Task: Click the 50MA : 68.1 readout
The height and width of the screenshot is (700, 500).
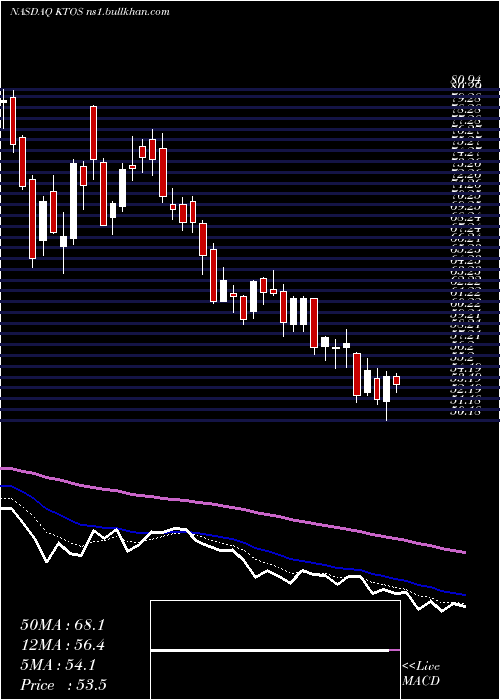Action: coord(63,625)
